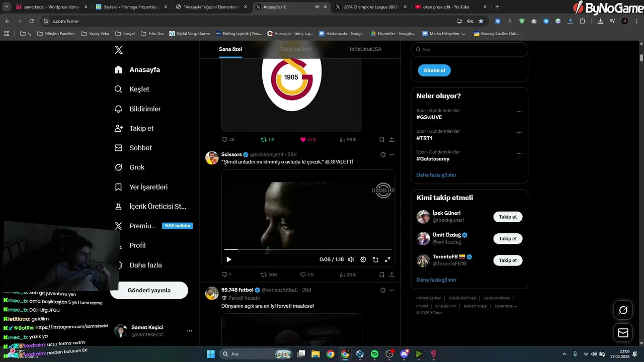The height and width of the screenshot is (362, 644).
Task: Open #GSvJUVE trend
Action: pos(429,117)
